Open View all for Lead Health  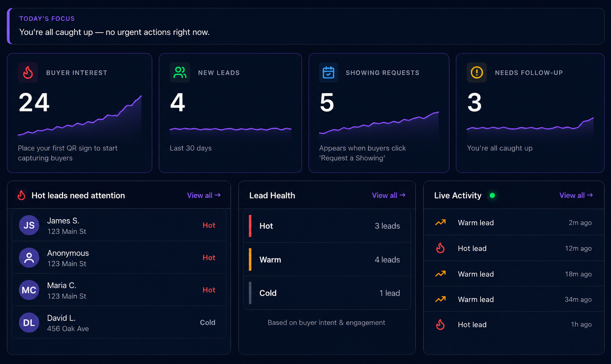click(389, 195)
